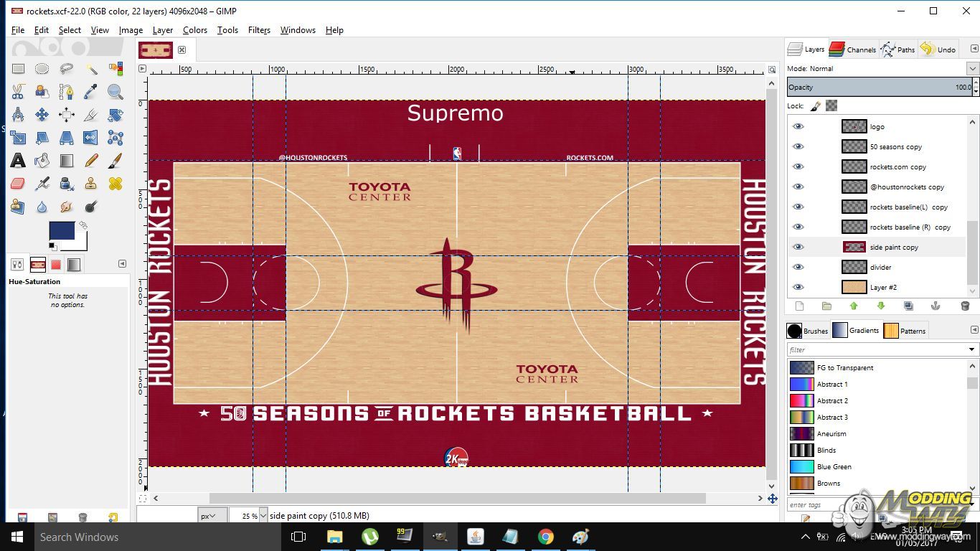Open the layer Mode dropdown
980x551 pixels.
pos(972,69)
